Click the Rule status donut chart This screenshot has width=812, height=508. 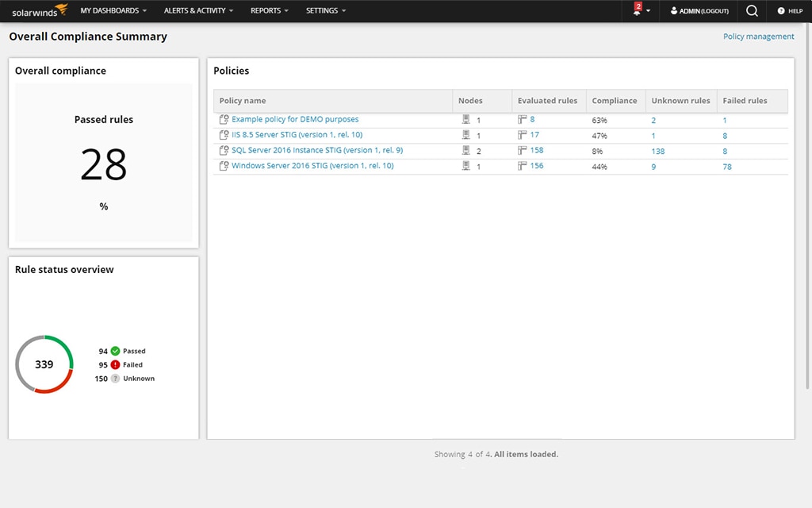tap(44, 364)
